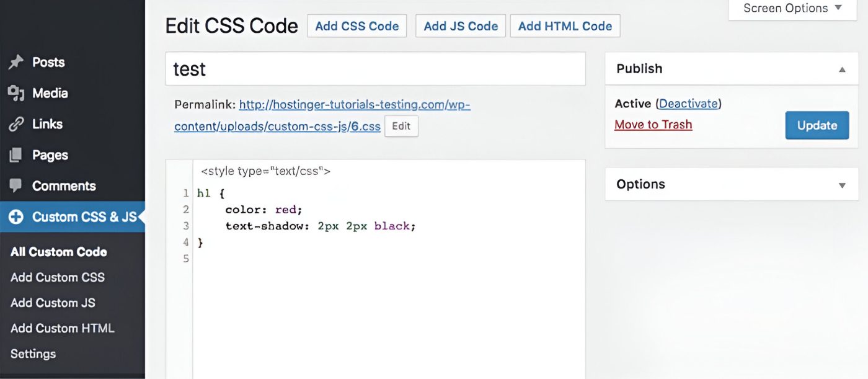The height and width of the screenshot is (379, 868).
Task: Click the title input containing 'test'
Action: click(375, 68)
